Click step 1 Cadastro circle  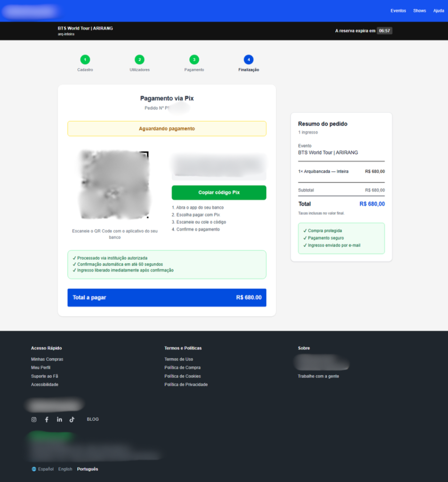(x=85, y=60)
